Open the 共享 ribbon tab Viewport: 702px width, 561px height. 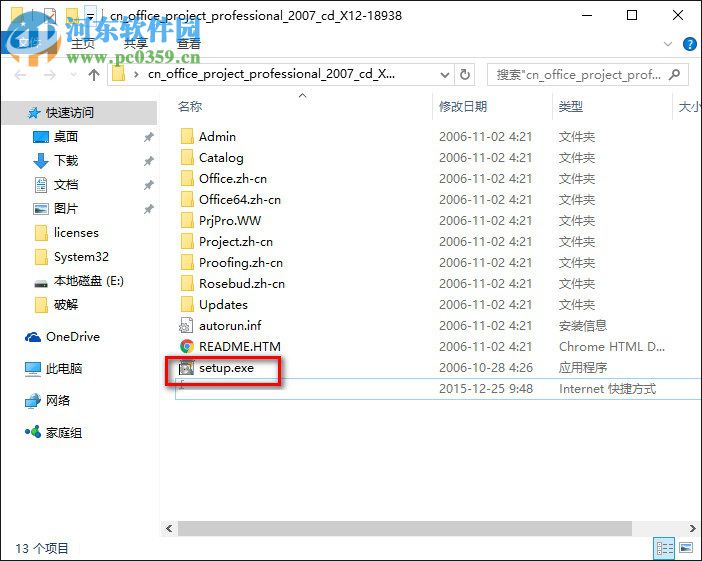coord(136,43)
